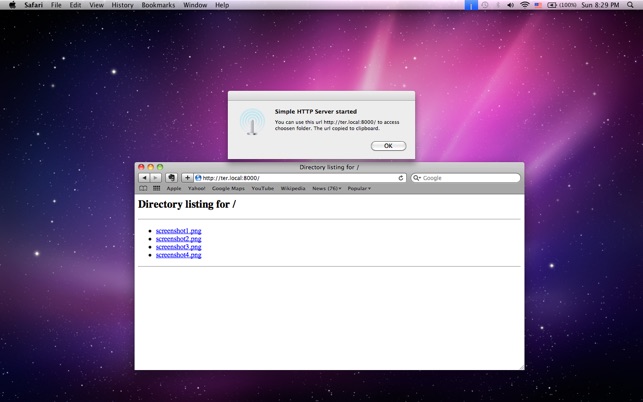The image size is (643, 402).
Task: Open Google search magnifier dropdown
Action: (x=417, y=178)
